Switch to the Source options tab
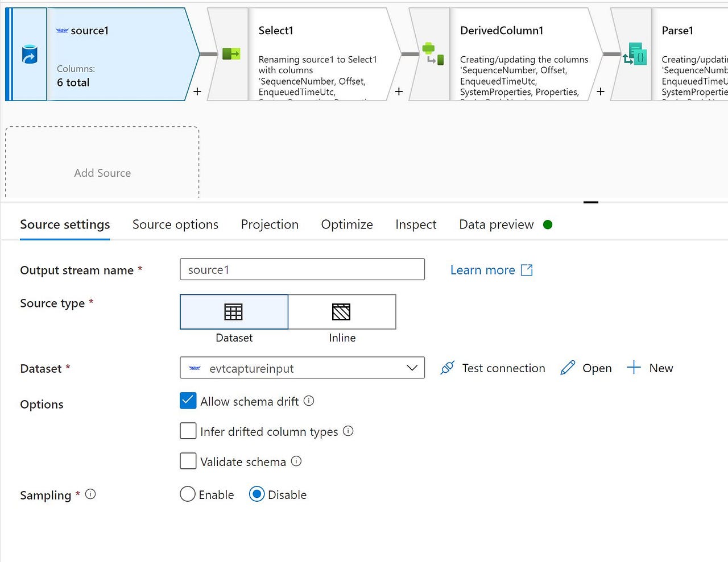 175,224
